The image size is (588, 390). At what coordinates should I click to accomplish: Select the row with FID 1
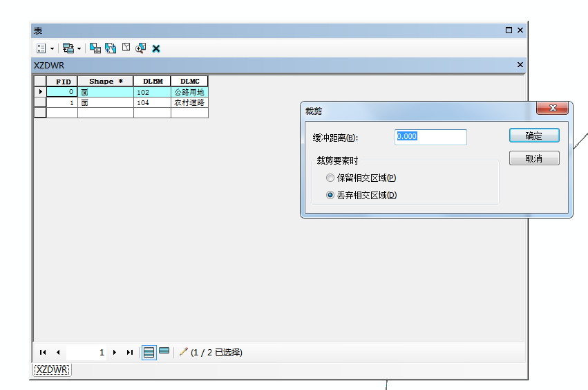[40, 102]
